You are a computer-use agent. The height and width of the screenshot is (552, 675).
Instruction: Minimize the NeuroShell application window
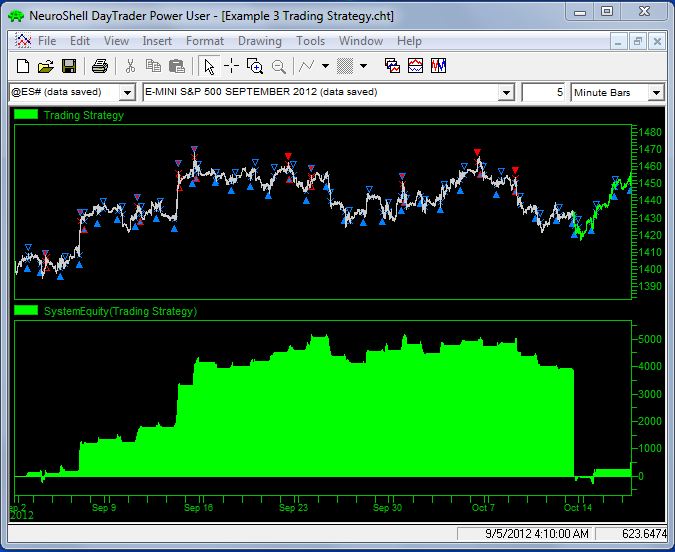[580, 12]
